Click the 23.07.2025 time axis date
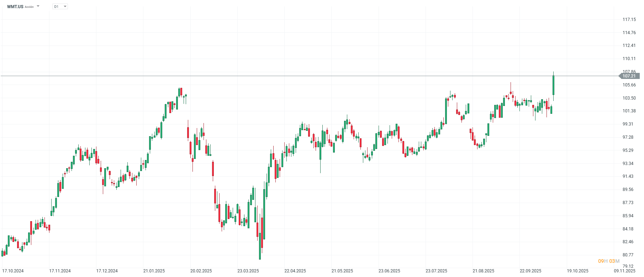The image size is (644, 277). click(x=436, y=271)
